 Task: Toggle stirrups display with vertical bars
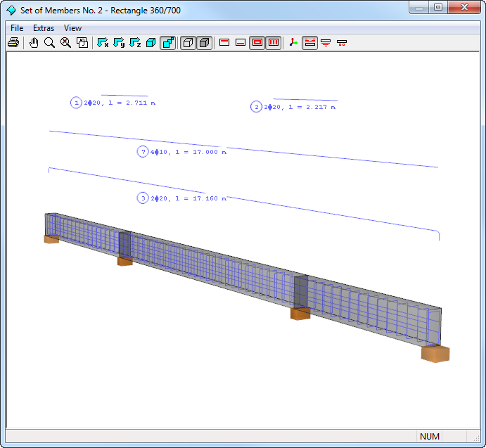tap(274, 42)
